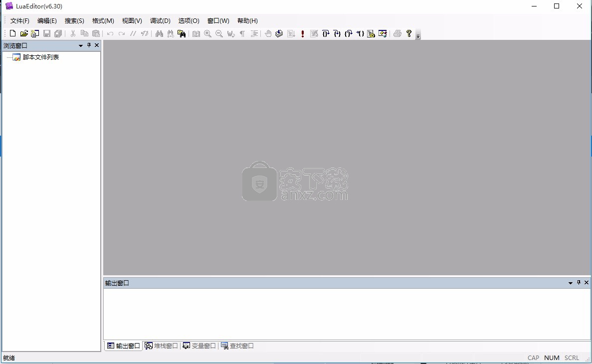Image resolution: width=592 pixels, height=364 pixels.
Task: Click the printer icon
Action: coord(397,33)
